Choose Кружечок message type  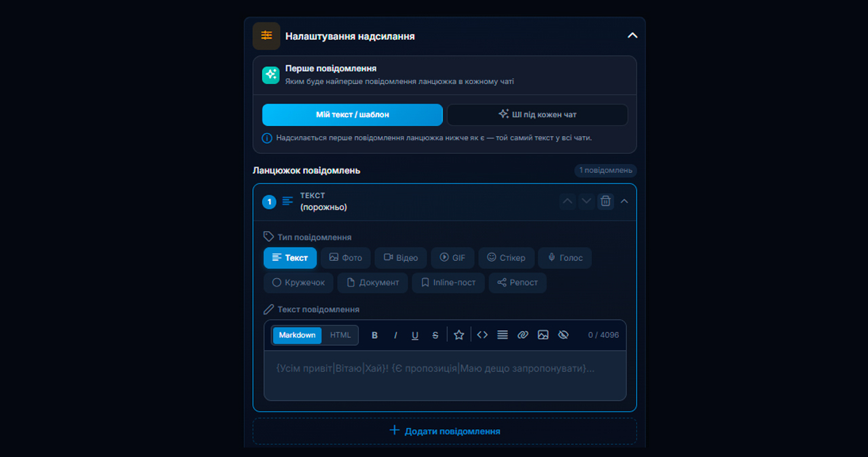(x=298, y=283)
